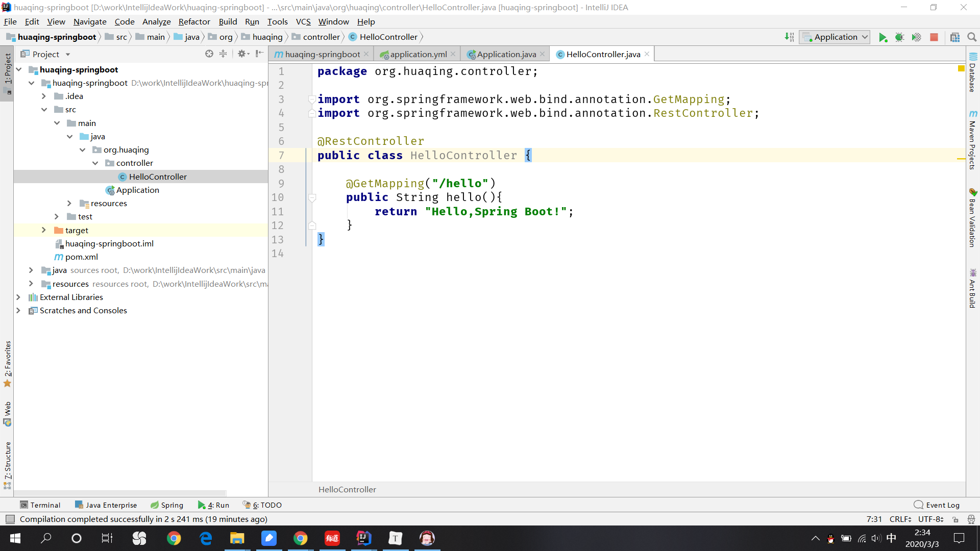Open Chrome from the Windows taskbar
980x551 pixels.
174,538
